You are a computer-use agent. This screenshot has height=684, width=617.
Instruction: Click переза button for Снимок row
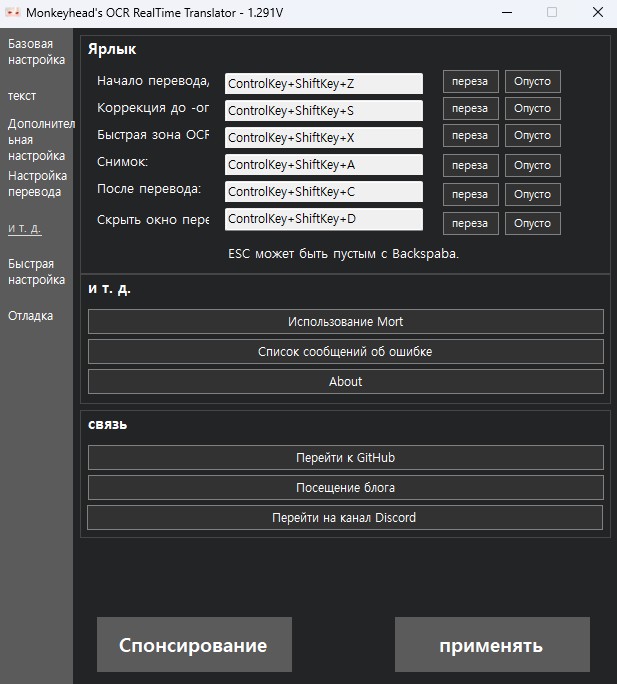coord(470,165)
